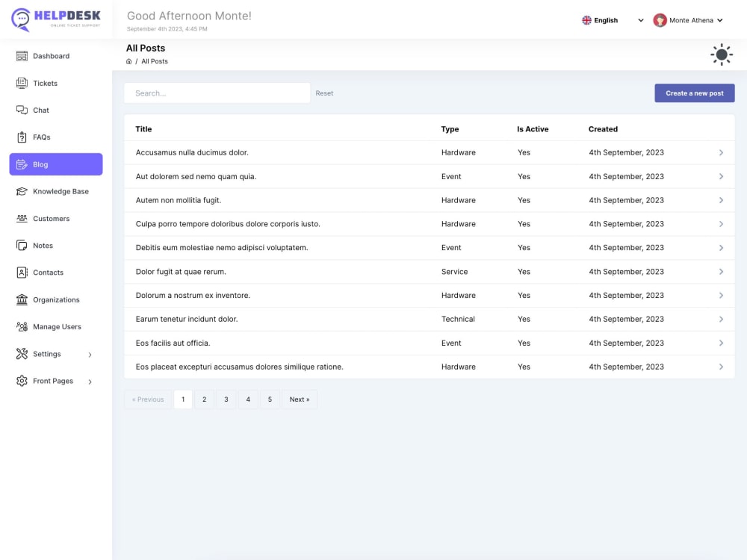Click 'Accusamus nulla ducimus dolor.' title
This screenshot has width=747, height=560.
(192, 152)
